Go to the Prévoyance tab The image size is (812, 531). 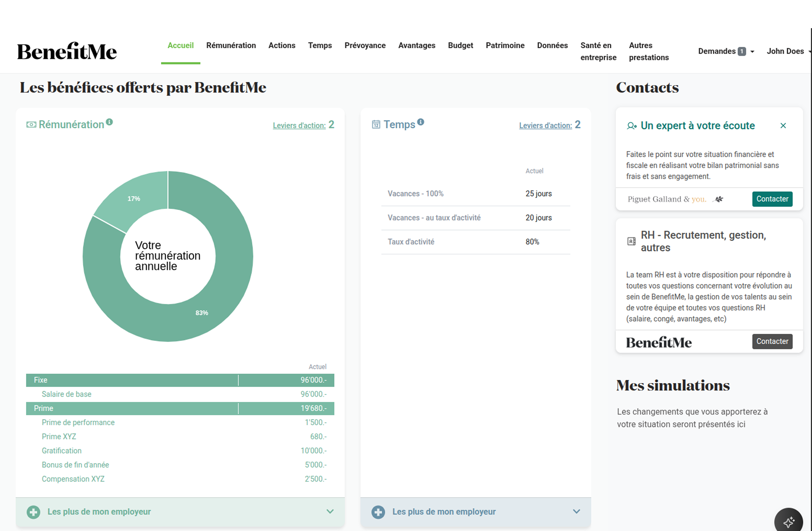point(365,45)
